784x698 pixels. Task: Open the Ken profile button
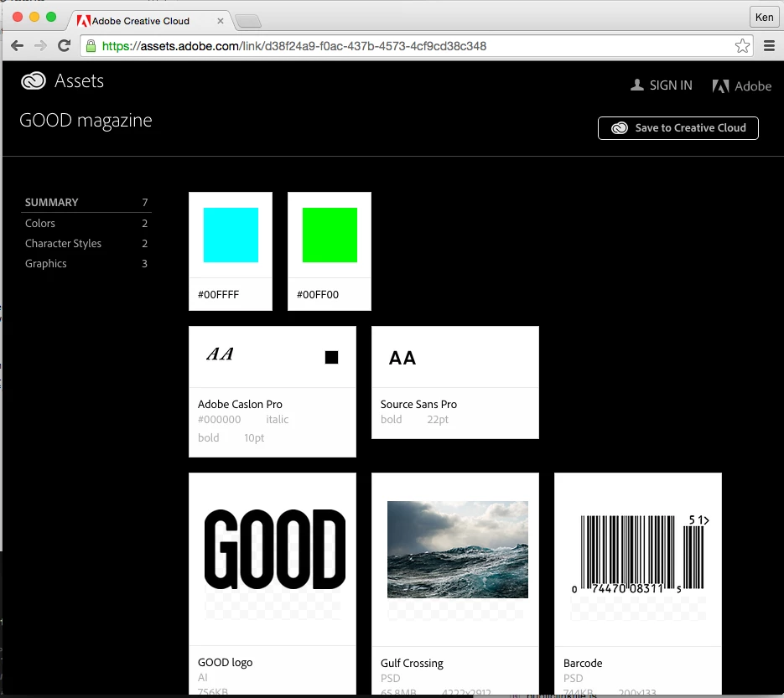pos(764,18)
